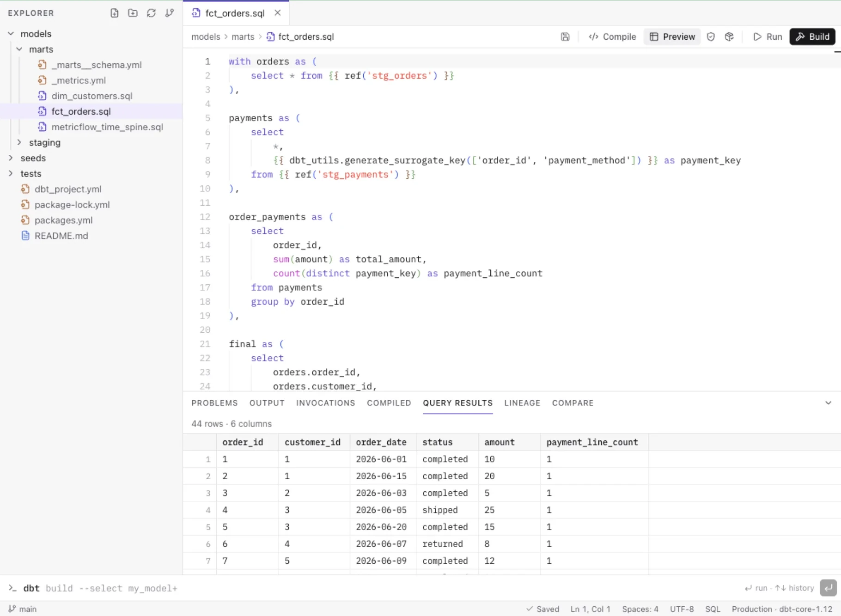
Task: Click the Build button
Action: coord(812,37)
